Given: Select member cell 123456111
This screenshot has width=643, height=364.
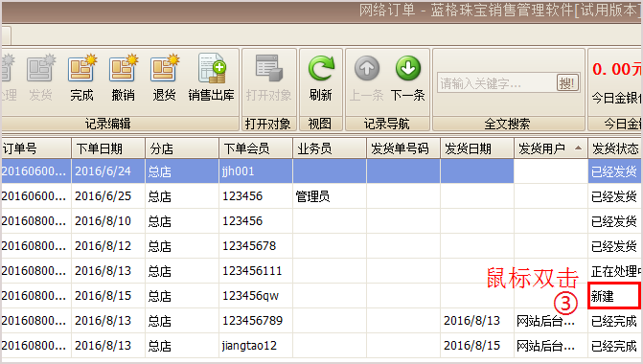Looking at the screenshot, I should click(x=256, y=271).
